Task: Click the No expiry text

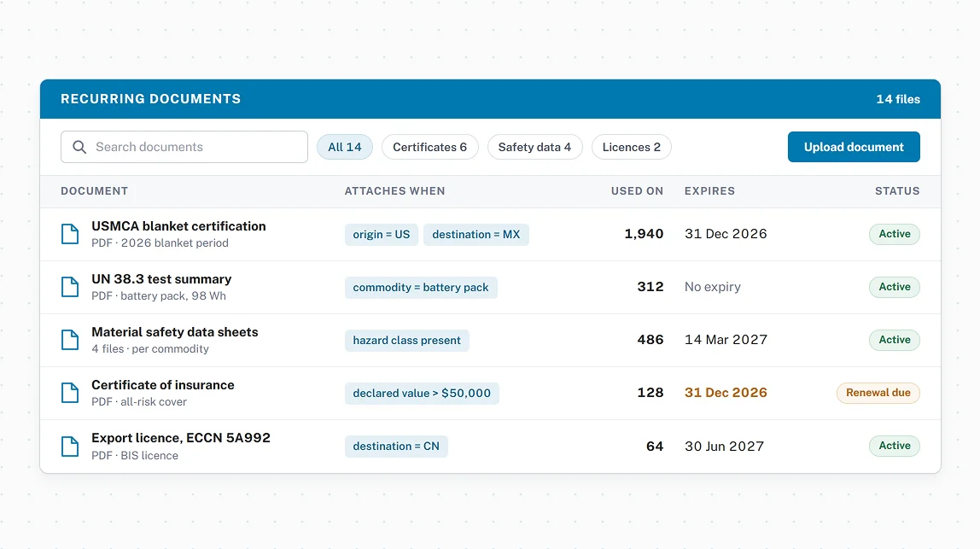Action: pos(713,287)
